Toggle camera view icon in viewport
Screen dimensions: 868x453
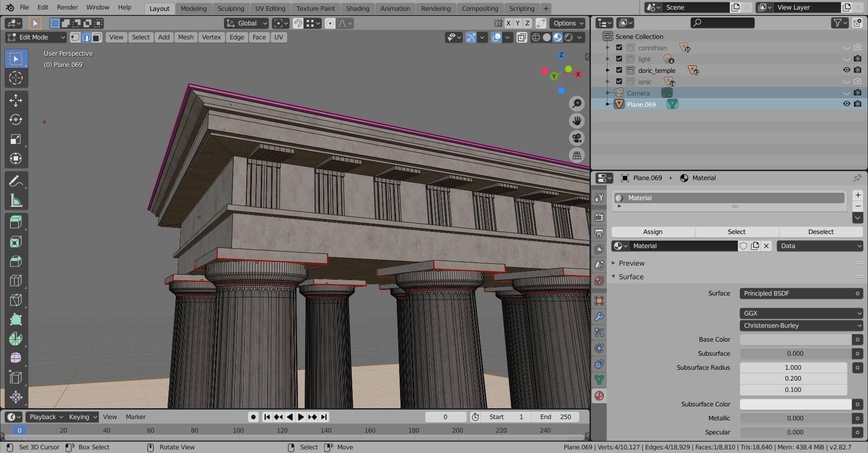pyautogui.click(x=577, y=138)
